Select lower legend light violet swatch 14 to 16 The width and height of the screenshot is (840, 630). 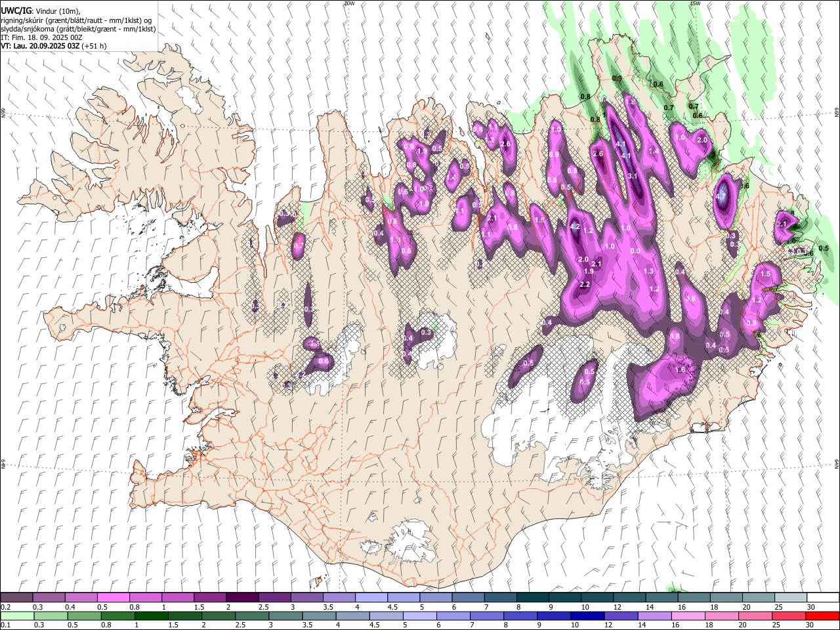655,616
